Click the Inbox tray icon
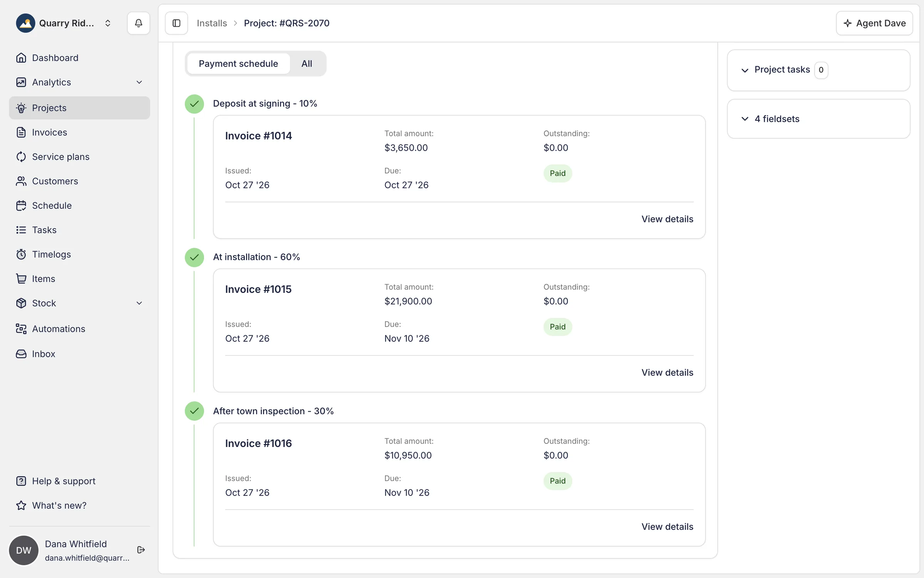This screenshot has width=924, height=578. (21, 354)
